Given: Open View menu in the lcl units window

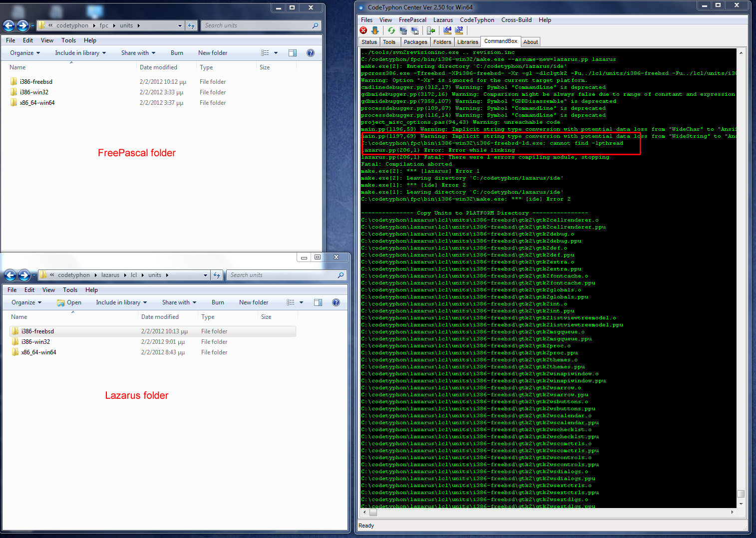Looking at the screenshot, I should tap(48, 290).
